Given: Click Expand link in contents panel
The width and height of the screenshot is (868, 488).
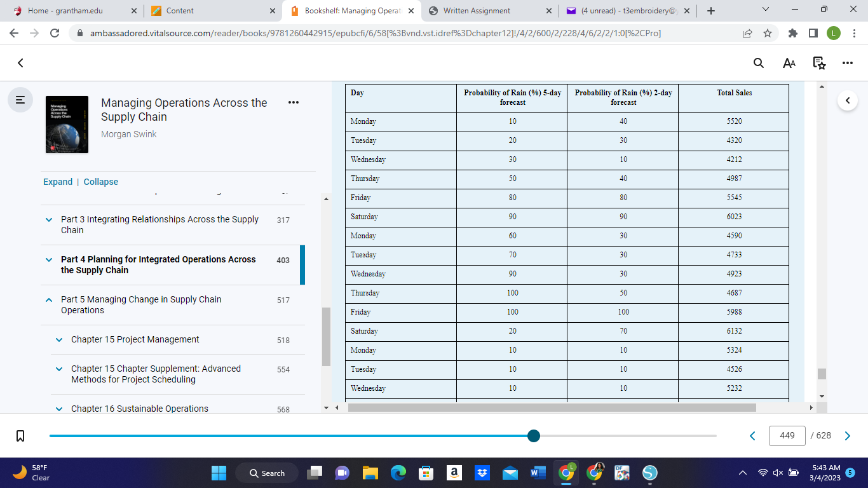Looking at the screenshot, I should pos(58,182).
